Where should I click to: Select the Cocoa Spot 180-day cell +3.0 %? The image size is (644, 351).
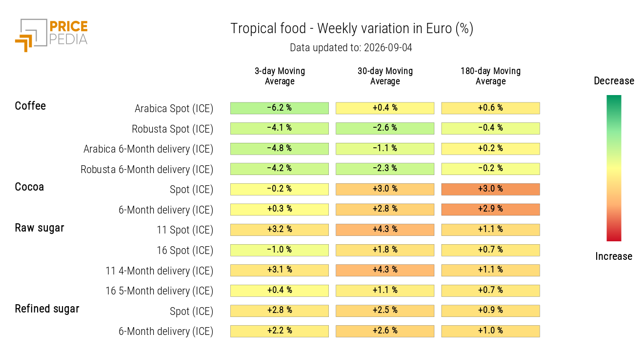click(490, 189)
